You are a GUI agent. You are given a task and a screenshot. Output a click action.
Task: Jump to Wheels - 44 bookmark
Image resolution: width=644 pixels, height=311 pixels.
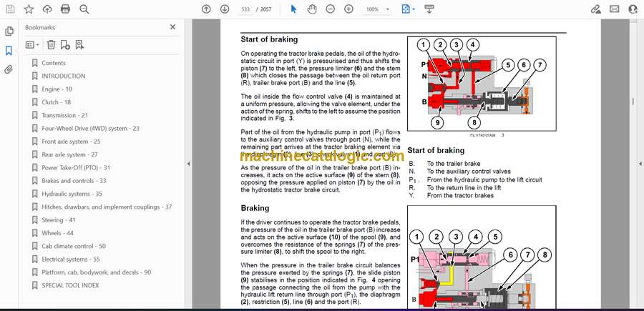coord(57,233)
